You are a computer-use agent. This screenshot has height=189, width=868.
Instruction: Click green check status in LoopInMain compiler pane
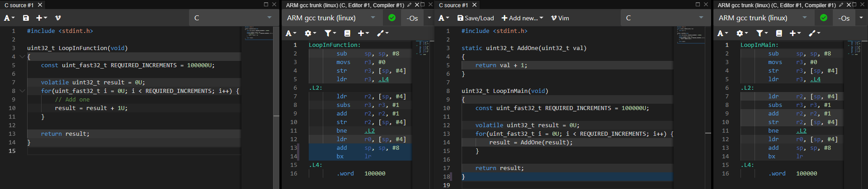coord(824,18)
